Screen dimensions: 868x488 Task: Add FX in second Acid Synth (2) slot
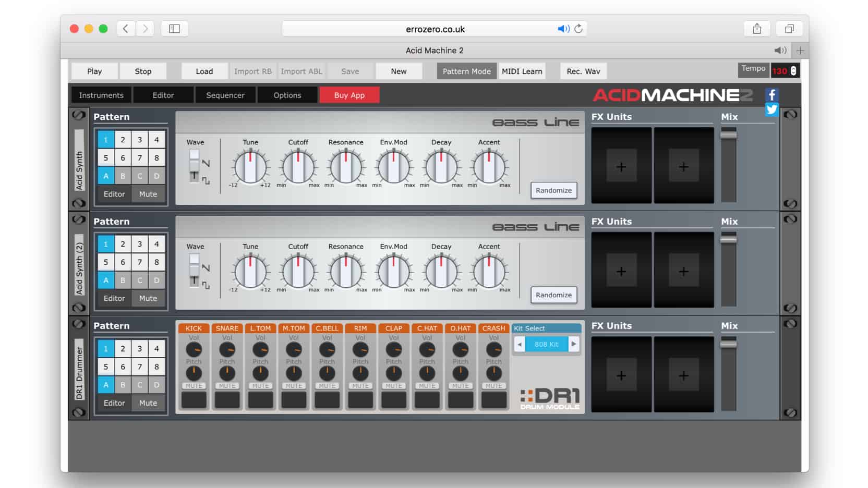(684, 270)
